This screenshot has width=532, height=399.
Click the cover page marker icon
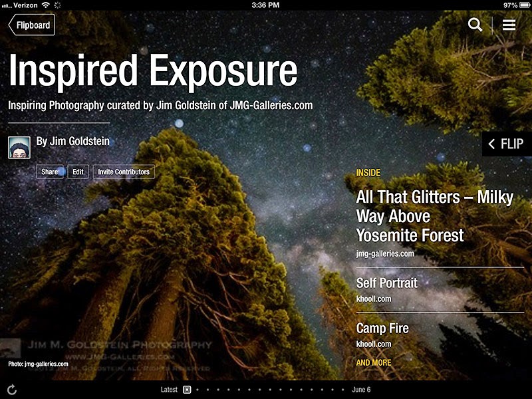pos(187,390)
